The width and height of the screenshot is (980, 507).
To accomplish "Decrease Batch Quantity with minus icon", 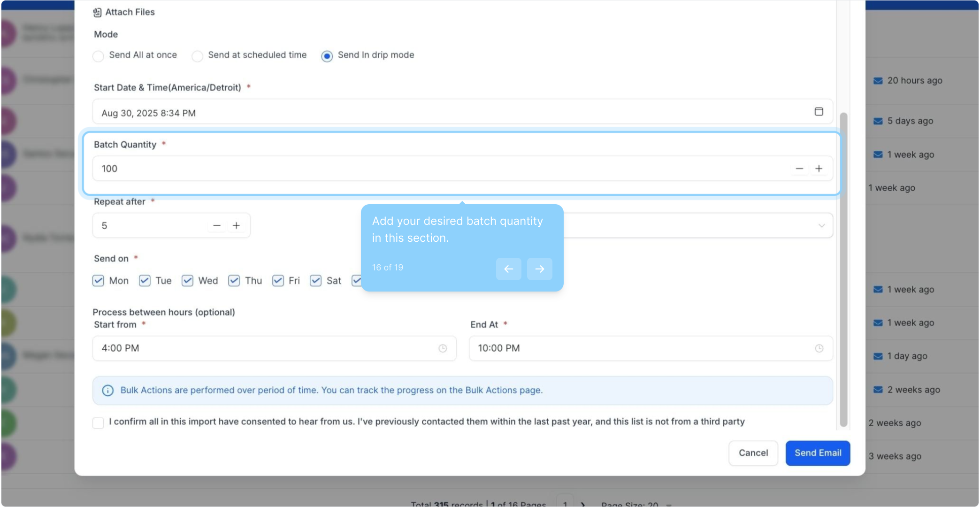I will click(799, 169).
